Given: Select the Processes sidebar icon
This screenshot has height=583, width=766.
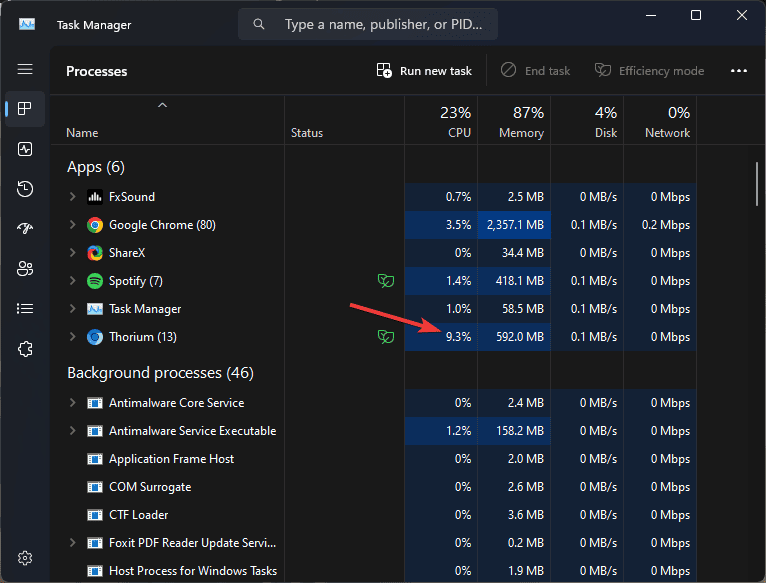Looking at the screenshot, I should pyautogui.click(x=25, y=108).
